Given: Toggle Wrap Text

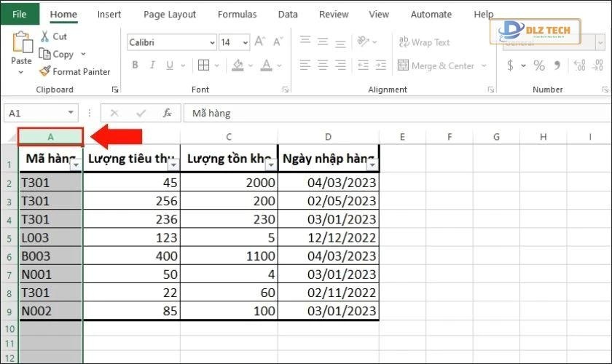Looking at the screenshot, I should [x=424, y=42].
